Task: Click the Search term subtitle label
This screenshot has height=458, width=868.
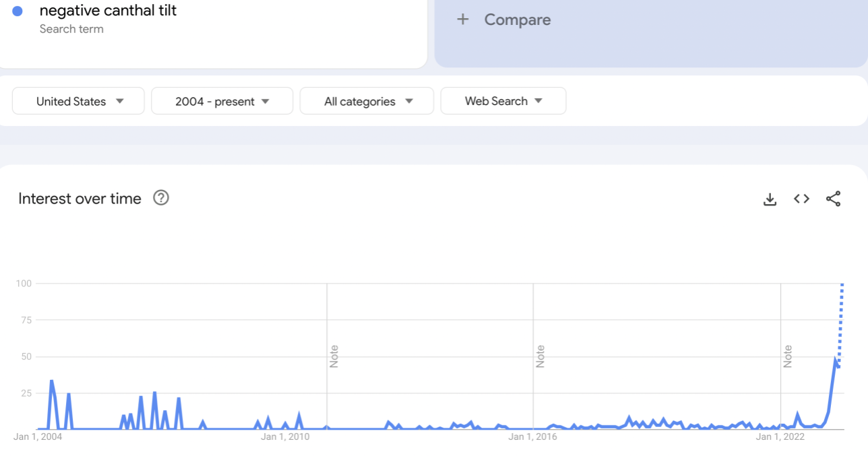Action: click(x=71, y=29)
